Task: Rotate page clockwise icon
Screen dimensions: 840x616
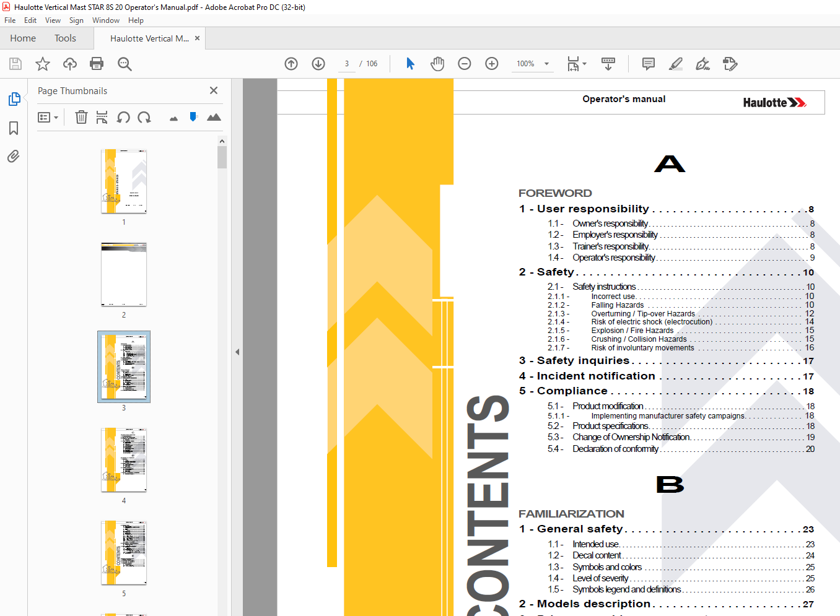Action: click(x=144, y=117)
